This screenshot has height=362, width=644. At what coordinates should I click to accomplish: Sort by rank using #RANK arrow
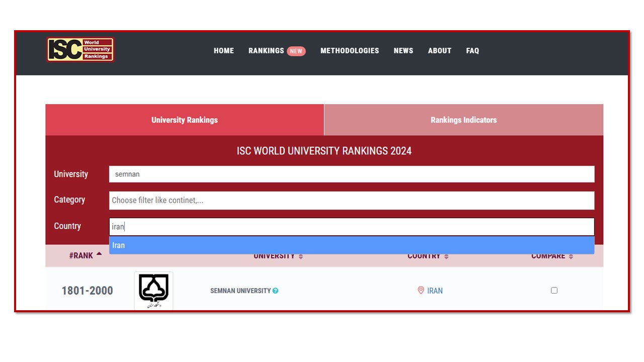tap(99, 254)
